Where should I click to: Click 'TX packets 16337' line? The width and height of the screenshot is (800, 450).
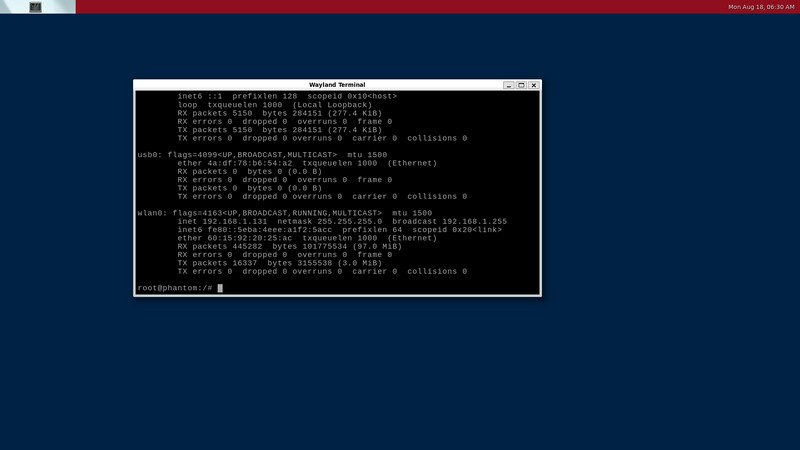(280, 263)
